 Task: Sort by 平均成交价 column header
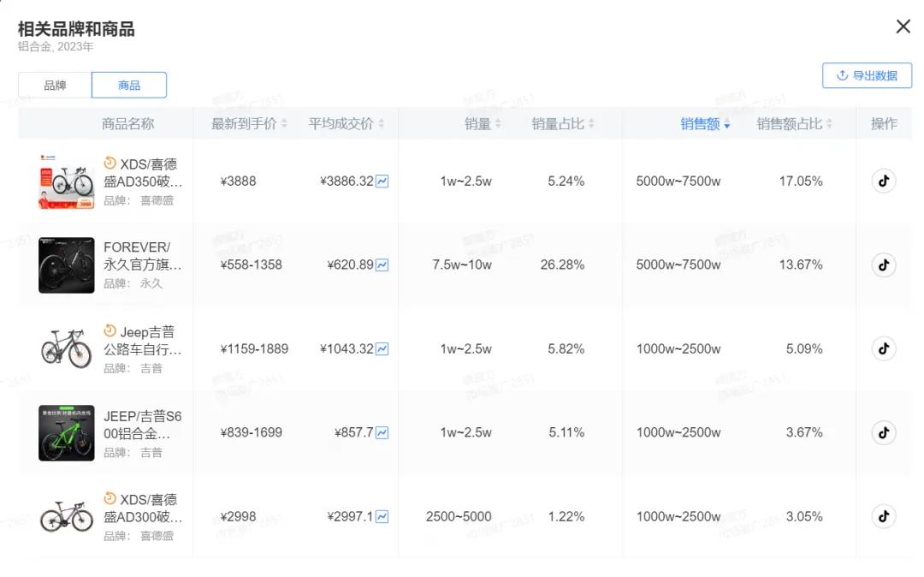pos(346,124)
